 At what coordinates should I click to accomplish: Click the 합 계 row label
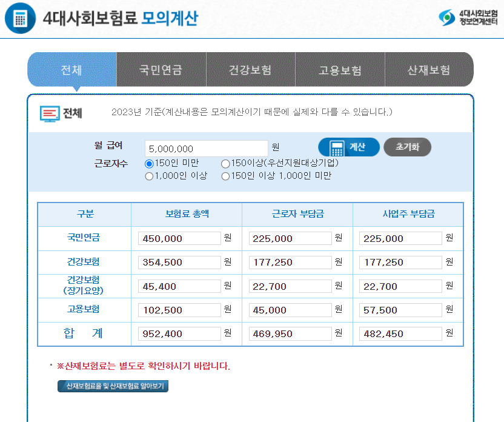tap(83, 333)
